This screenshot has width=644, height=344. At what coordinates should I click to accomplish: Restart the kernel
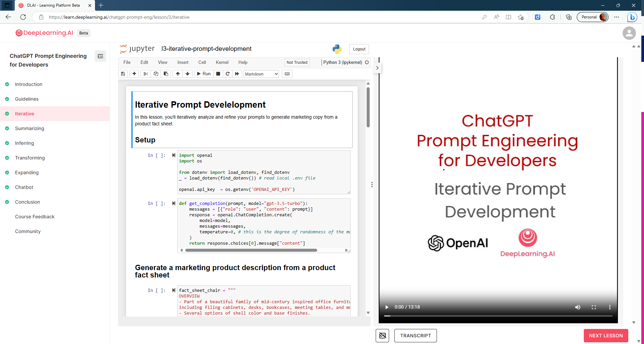click(227, 74)
